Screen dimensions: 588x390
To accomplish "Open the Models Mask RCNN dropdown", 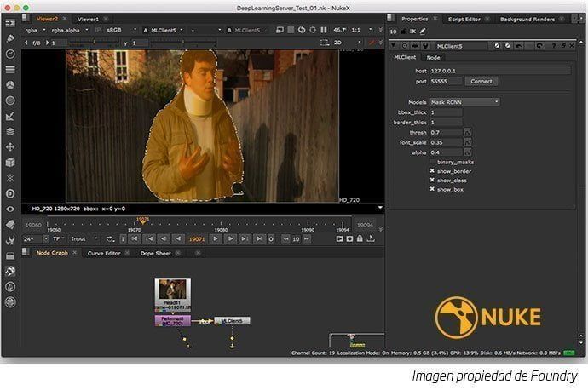I will (x=464, y=102).
